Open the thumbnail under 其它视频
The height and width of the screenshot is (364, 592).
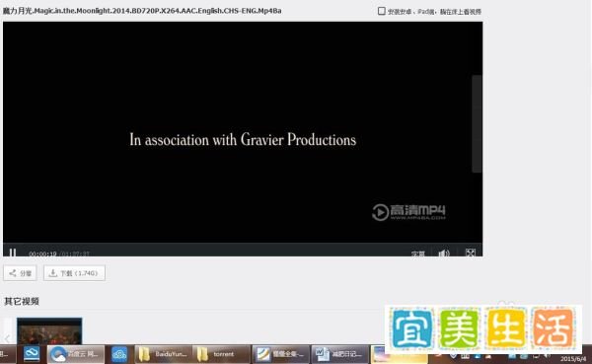click(x=49, y=330)
